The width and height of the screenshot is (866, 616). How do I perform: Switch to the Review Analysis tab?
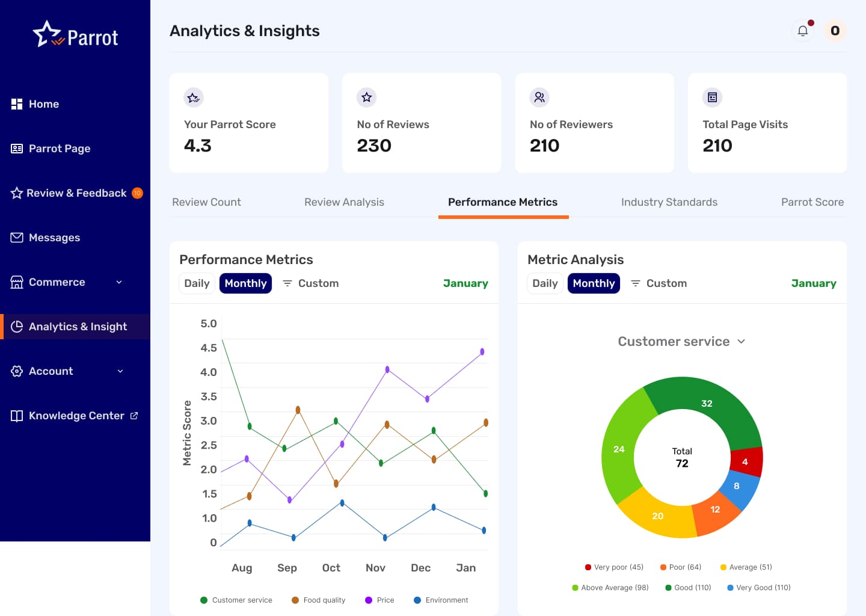pyautogui.click(x=344, y=202)
